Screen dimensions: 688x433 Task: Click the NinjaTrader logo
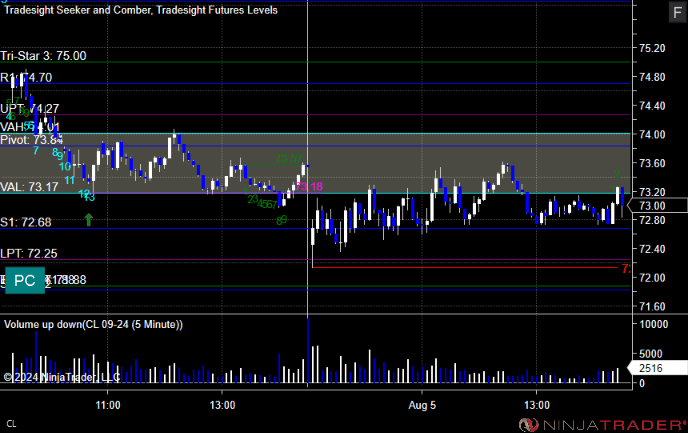pyautogui.click(x=602, y=425)
